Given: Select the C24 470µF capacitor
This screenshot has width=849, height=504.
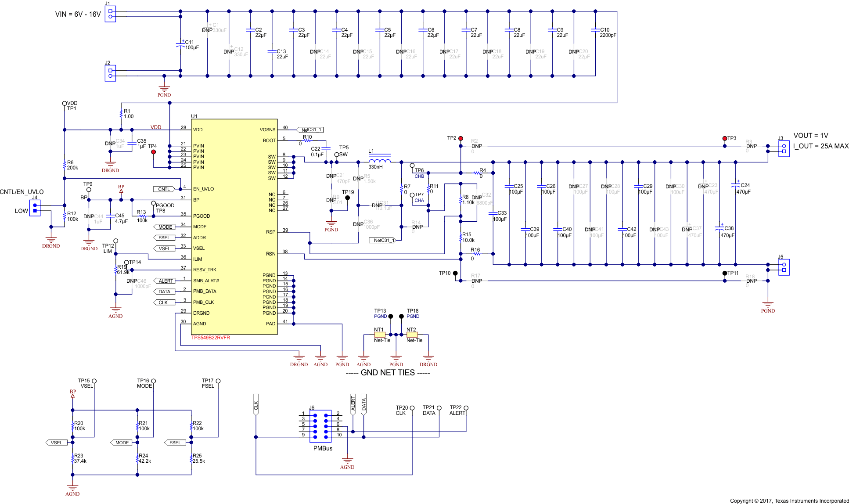Looking at the screenshot, I should click(735, 185).
